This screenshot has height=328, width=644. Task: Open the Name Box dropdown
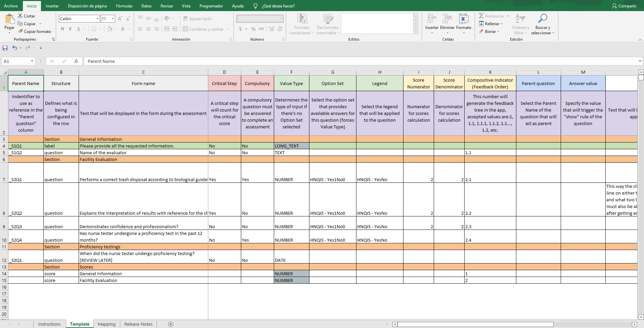pos(32,61)
